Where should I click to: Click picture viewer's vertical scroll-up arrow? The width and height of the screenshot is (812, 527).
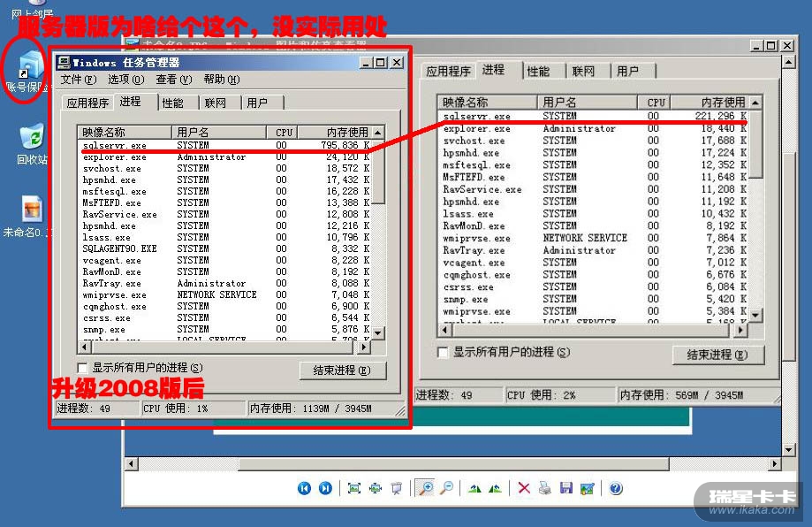tap(788, 62)
